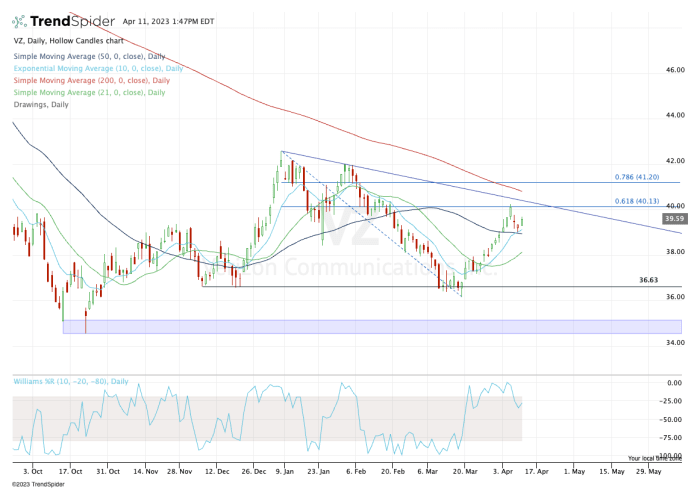
Task: Click the ©2023 TrendSpider copyright text
Action: (x=35, y=483)
